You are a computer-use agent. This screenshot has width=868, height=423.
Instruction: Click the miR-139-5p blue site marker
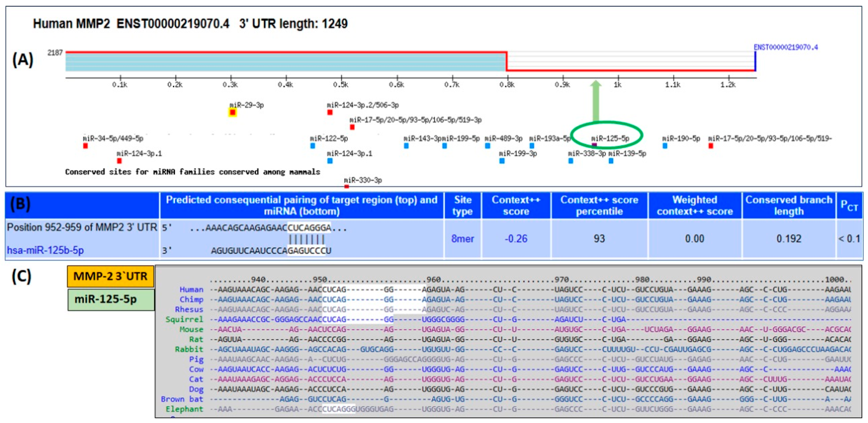pos(611,161)
